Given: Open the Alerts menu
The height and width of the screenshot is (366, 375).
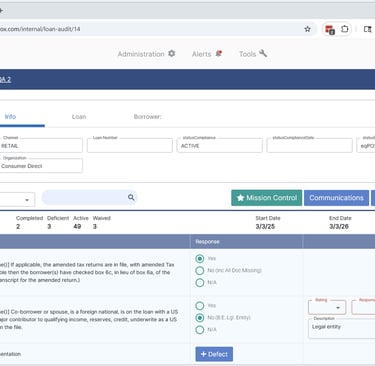Looking at the screenshot, I should pos(207,54).
